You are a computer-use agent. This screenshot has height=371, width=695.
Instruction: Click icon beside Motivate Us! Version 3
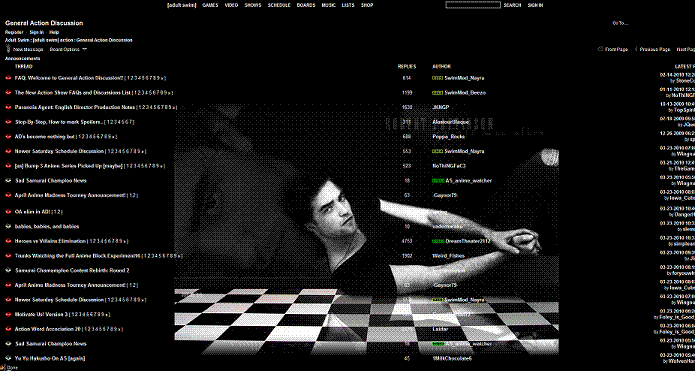click(x=8, y=314)
